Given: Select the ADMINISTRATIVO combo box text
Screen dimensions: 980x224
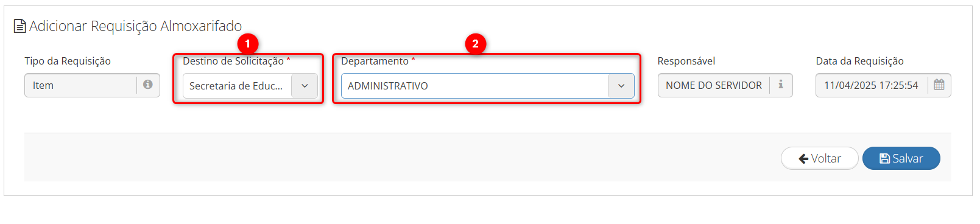Looking at the screenshot, I should point(388,86).
